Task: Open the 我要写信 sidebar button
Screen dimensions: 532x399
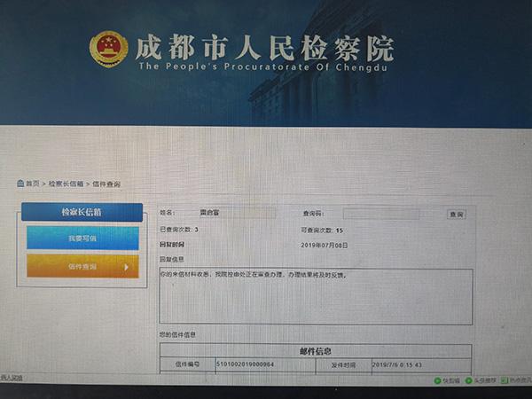Action: coord(82,239)
